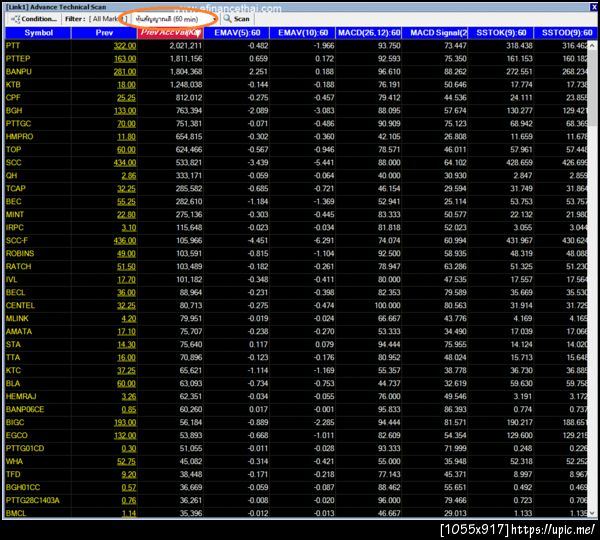Viewport: 600px width, 540px height.
Task: Select the PTTG28C1403A symbol
Action: (33, 500)
